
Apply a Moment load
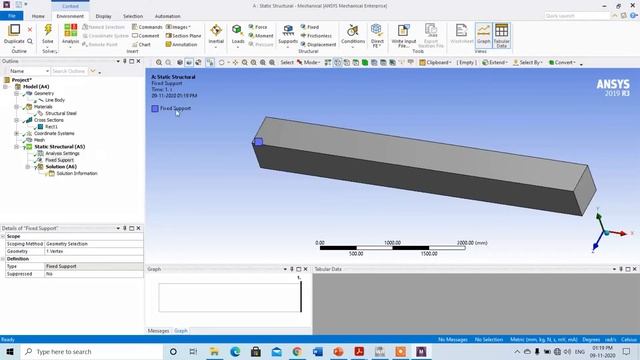click(261, 36)
